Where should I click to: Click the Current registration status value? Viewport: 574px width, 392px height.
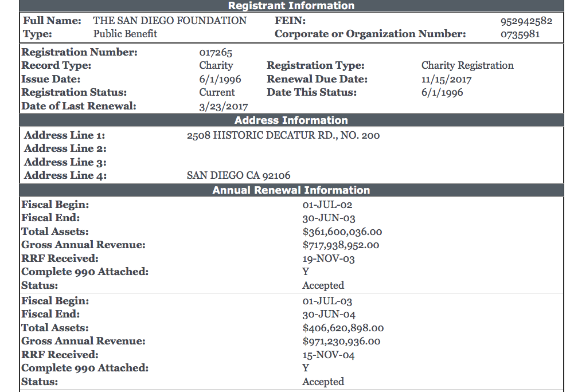coord(217,92)
